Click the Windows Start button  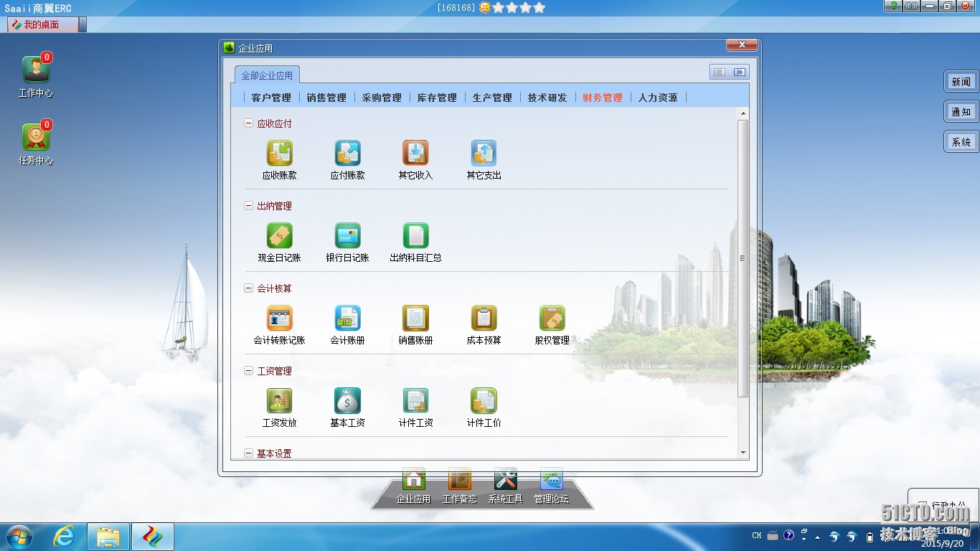click(19, 536)
